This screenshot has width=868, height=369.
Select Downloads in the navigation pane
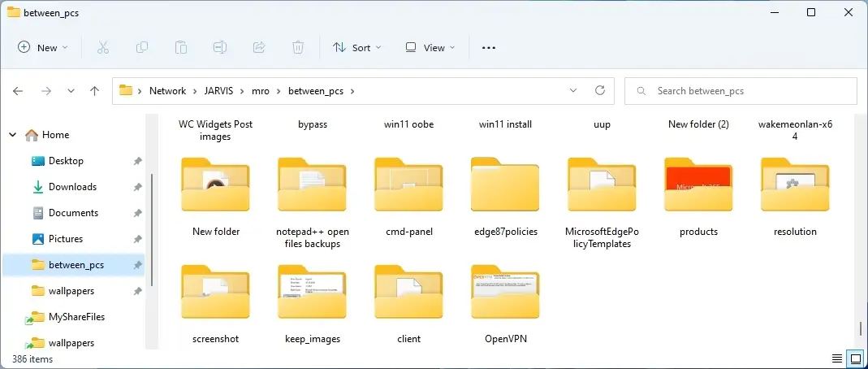(x=72, y=187)
